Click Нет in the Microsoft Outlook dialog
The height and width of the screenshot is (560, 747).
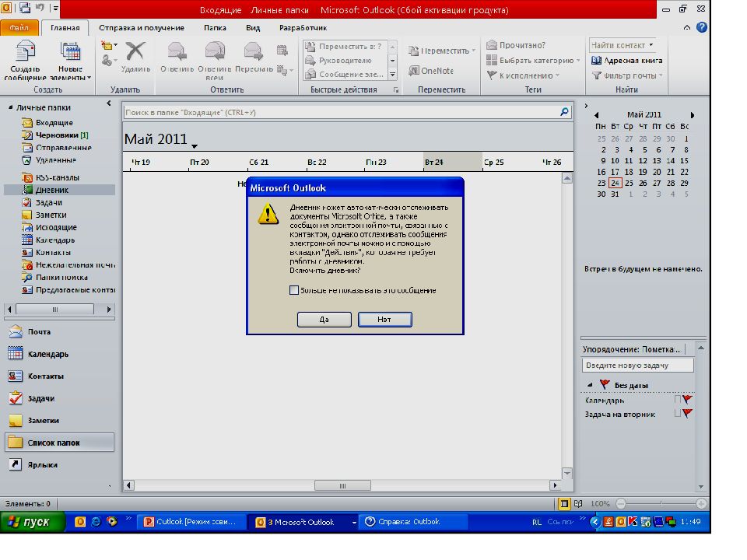coord(384,320)
